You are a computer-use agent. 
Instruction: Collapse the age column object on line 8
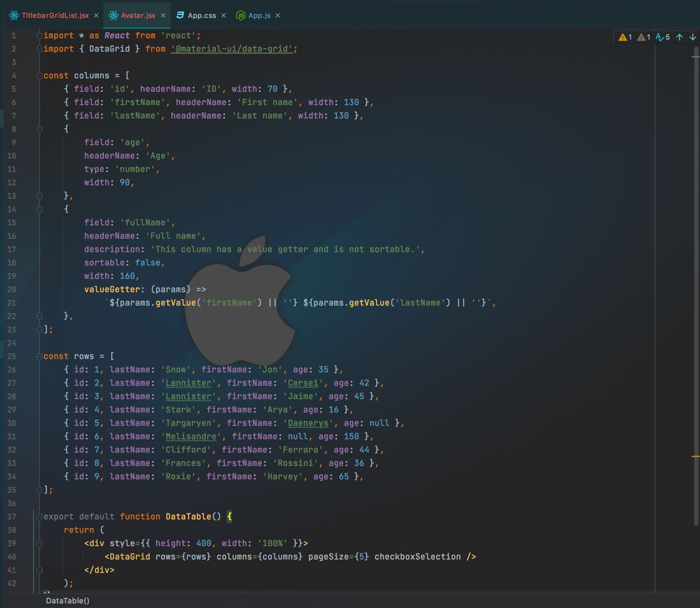39,129
